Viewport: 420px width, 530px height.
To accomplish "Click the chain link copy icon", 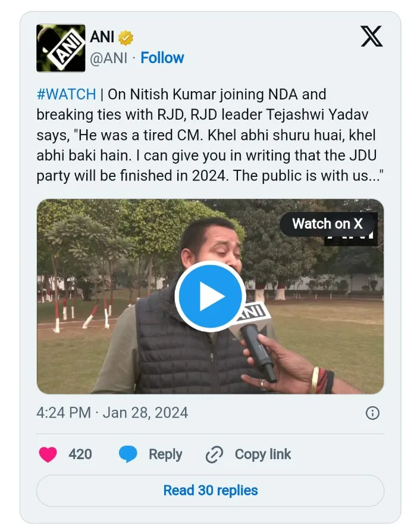I will click(214, 455).
